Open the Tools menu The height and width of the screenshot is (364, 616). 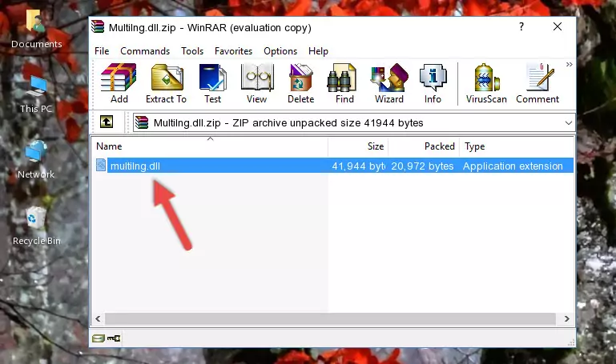[192, 51]
